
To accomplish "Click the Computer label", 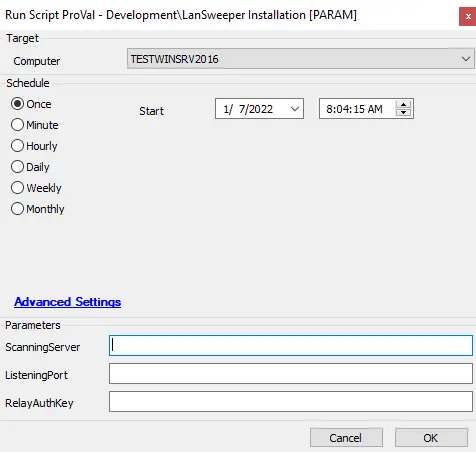I will click(37, 61).
